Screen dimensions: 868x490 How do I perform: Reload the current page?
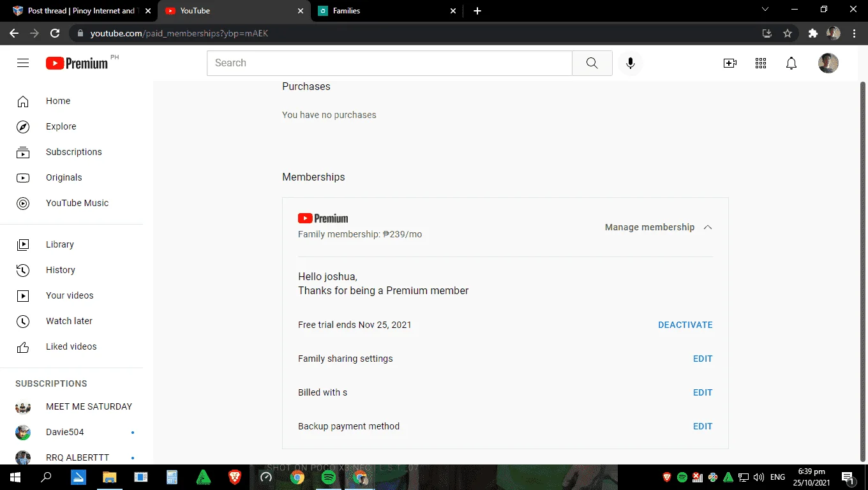pyautogui.click(x=55, y=33)
